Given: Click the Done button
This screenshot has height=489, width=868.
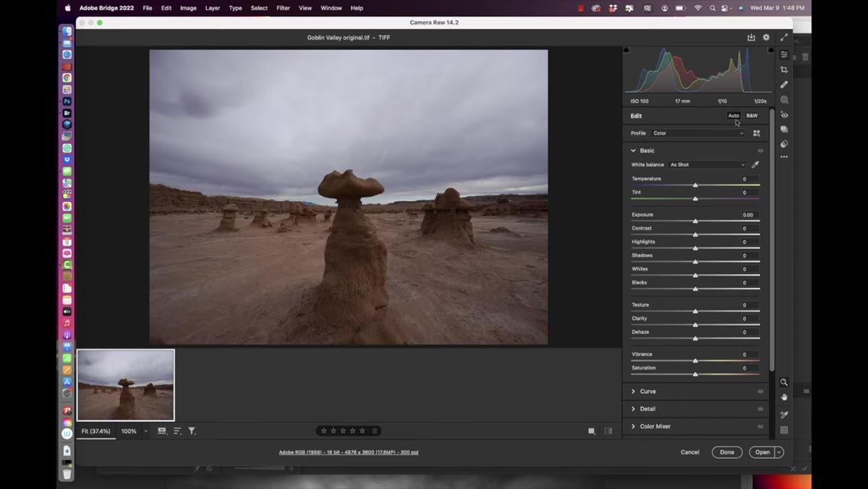Looking at the screenshot, I should pyautogui.click(x=727, y=452).
